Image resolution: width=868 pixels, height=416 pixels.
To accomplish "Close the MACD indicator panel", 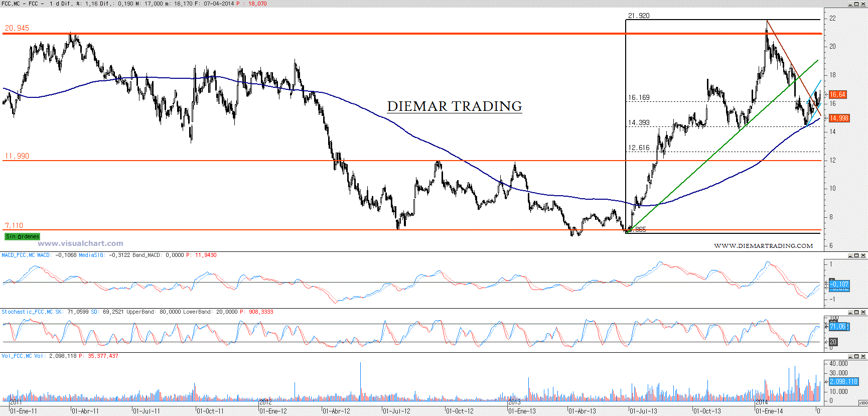I will (863, 255).
